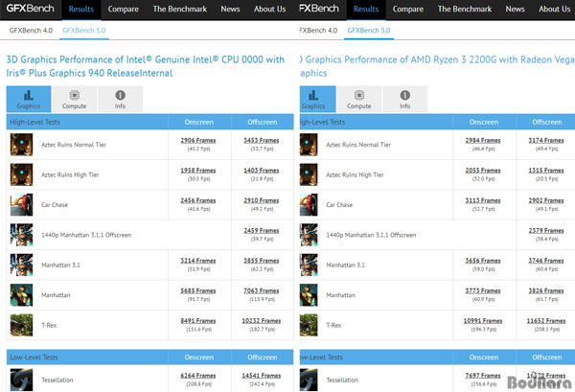Image resolution: width=575 pixels, height=392 pixels.
Task: Open the 2055 Frames Aztec High Tier link
Action: point(483,171)
